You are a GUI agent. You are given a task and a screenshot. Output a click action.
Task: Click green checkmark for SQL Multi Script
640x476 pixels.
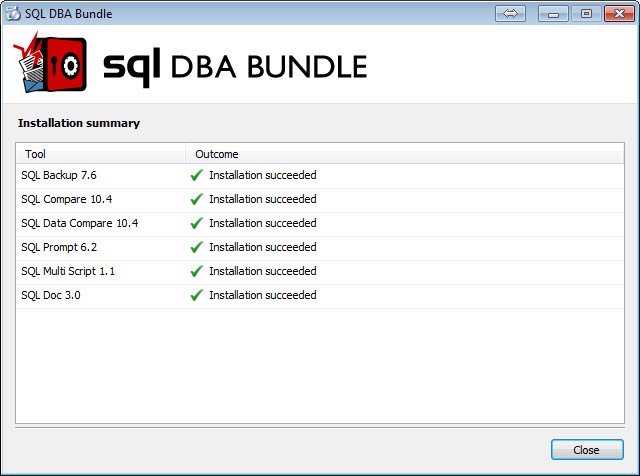point(197,271)
